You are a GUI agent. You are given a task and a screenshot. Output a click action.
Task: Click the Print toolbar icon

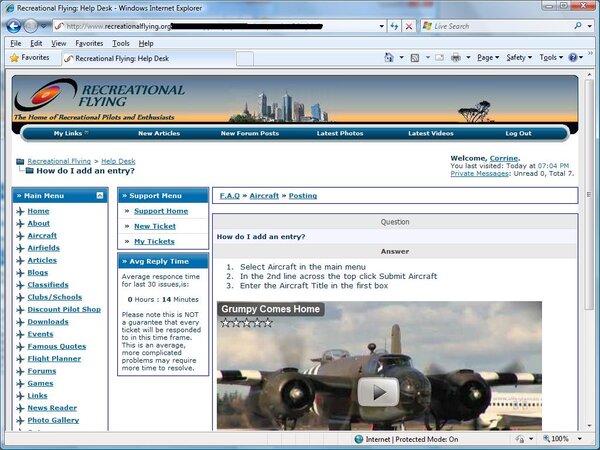455,58
